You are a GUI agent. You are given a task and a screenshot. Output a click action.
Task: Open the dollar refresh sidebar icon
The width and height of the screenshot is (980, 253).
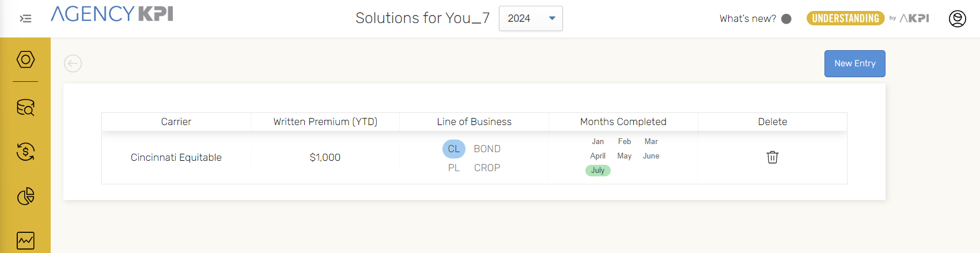point(25,152)
